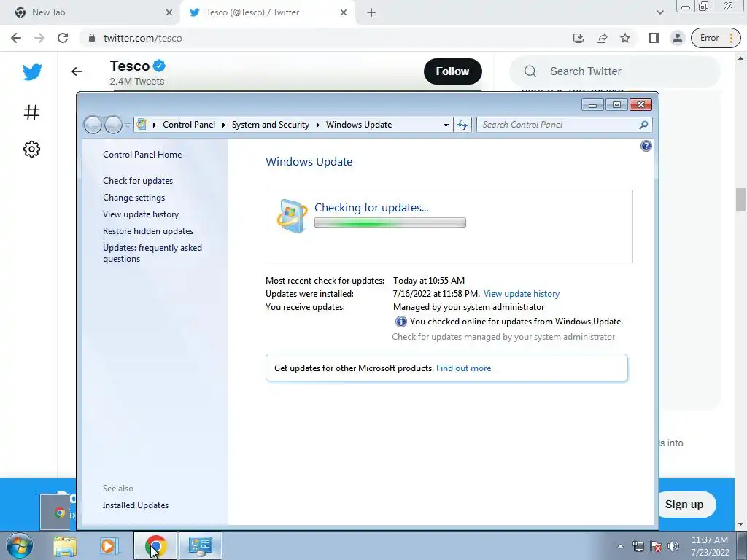Open the Twitter settings gear icon
This screenshot has height=560, width=747.
[x=31, y=149]
